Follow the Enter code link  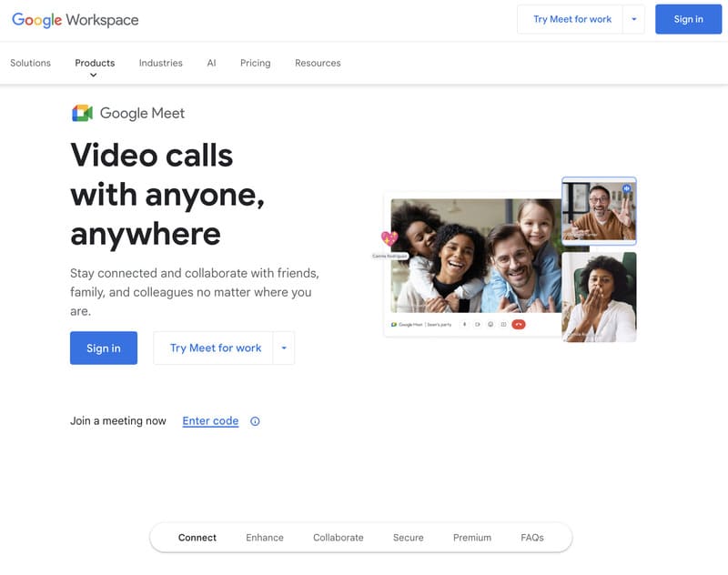pyautogui.click(x=208, y=420)
